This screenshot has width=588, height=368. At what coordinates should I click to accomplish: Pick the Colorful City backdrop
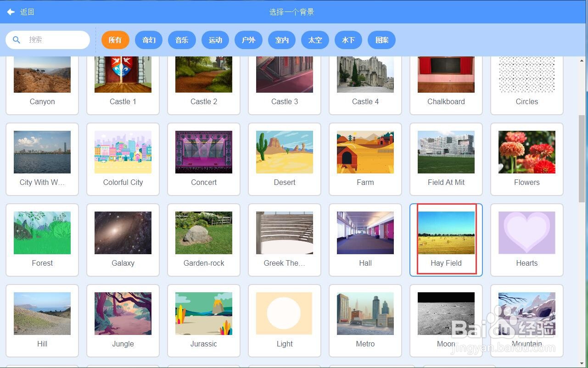coord(123,159)
